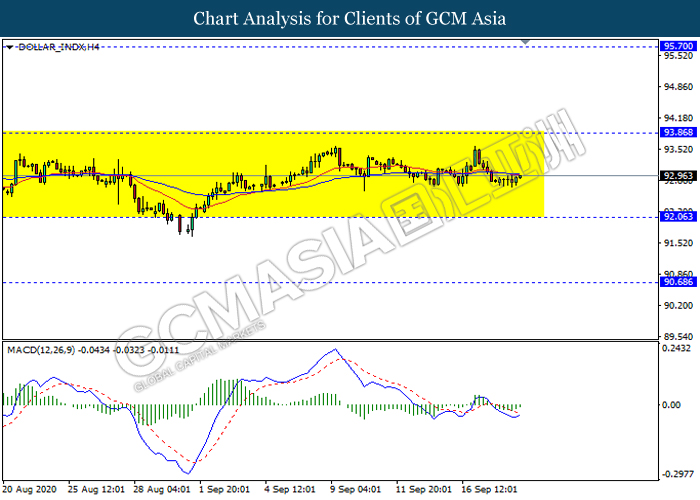Click the 4 Sep 12:01 time label
700x500 pixels.
click(290, 489)
